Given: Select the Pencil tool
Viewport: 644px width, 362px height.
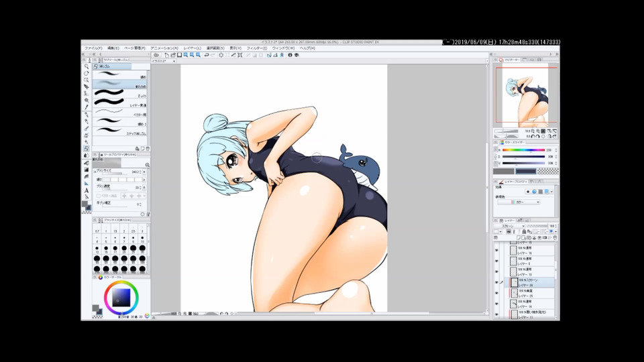Looking at the screenshot, I should [x=87, y=121].
